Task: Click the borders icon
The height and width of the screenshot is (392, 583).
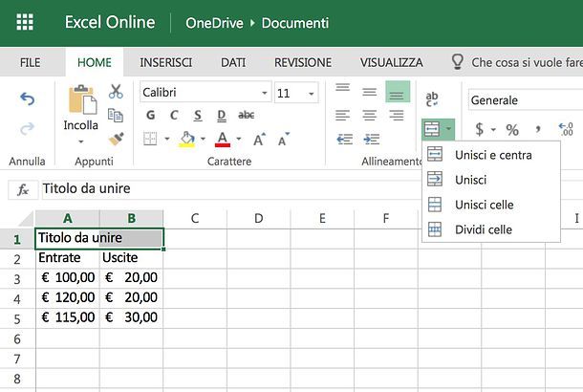Action: coord(150,139)
